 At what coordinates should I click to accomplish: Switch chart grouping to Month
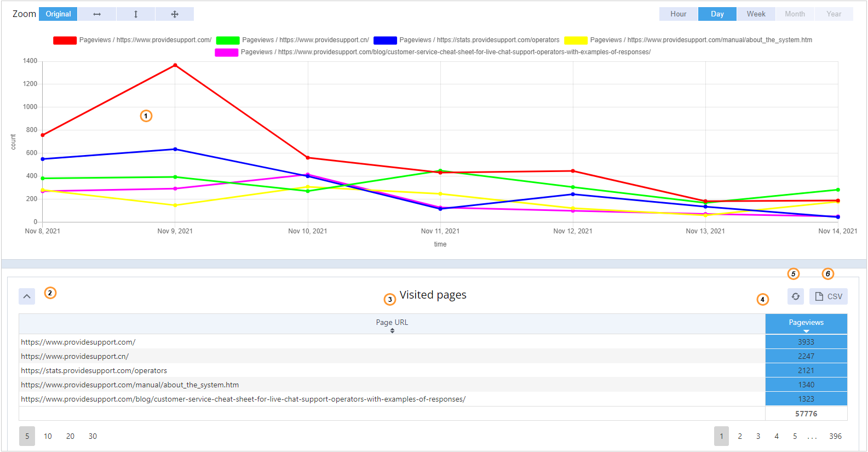pyautogui.click(x=795, y=14)
